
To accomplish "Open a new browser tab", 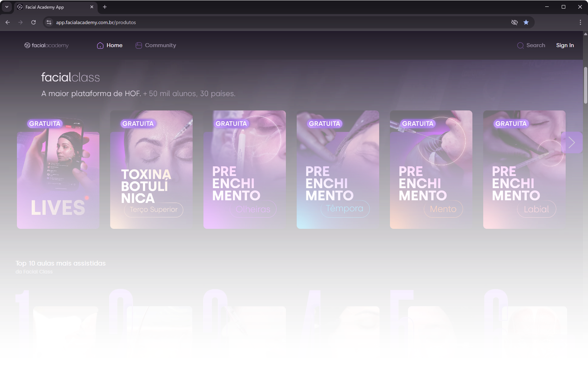I will (x=105, y=7).
